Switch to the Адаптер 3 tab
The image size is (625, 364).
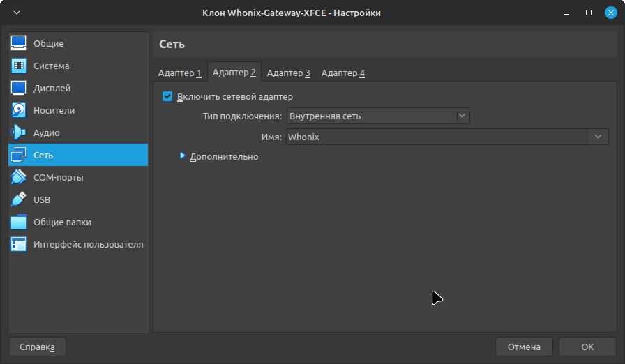(x=288, y=73)
